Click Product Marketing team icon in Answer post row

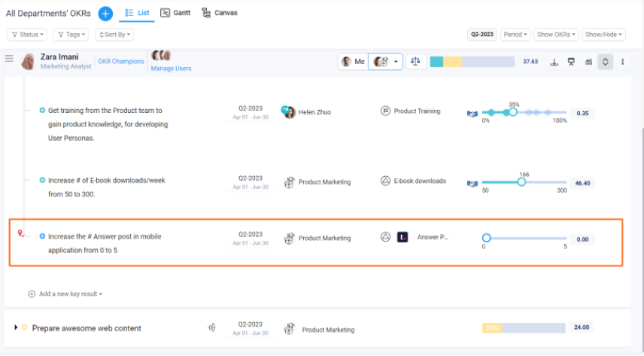pyautogui.click(x=289, y=239)
